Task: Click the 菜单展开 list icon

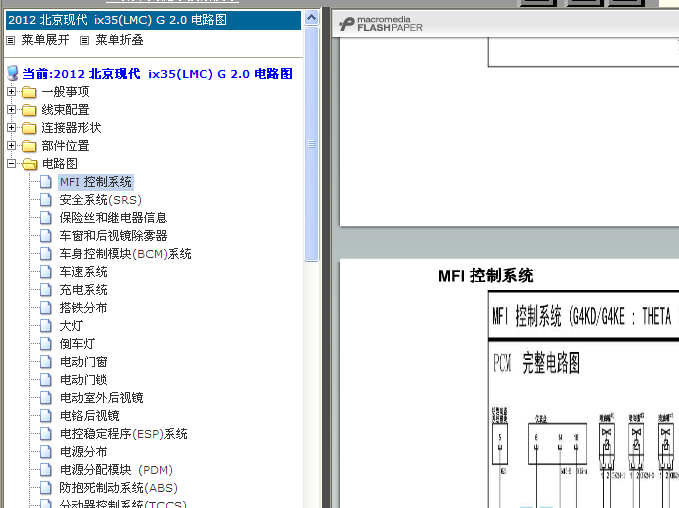Action: (x=11, y=40)
